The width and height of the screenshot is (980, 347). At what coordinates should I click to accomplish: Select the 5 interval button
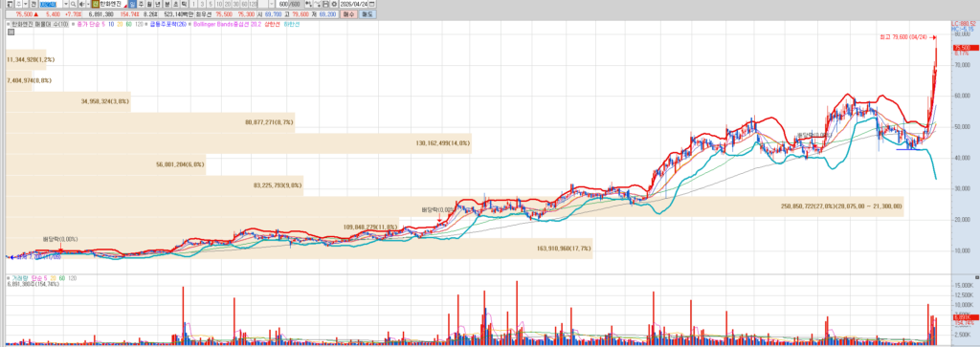pos(211,4)
